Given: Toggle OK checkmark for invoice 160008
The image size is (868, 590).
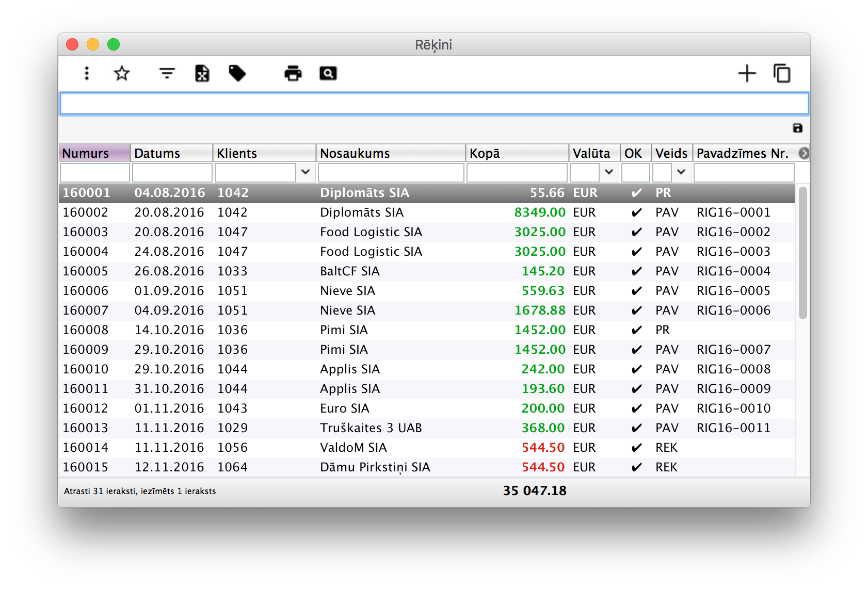Looking at the screenshot, I should pyautogui.click(x=637, y=330).
